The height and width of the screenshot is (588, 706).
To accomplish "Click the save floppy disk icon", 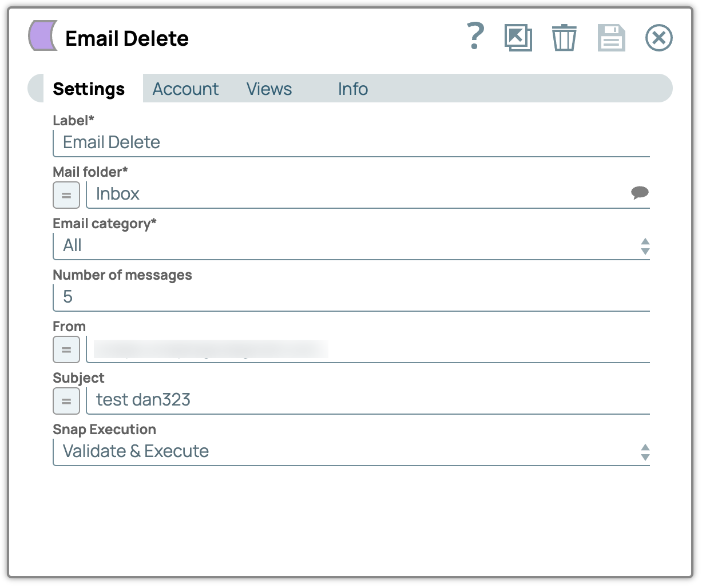I will click(611, 38).
